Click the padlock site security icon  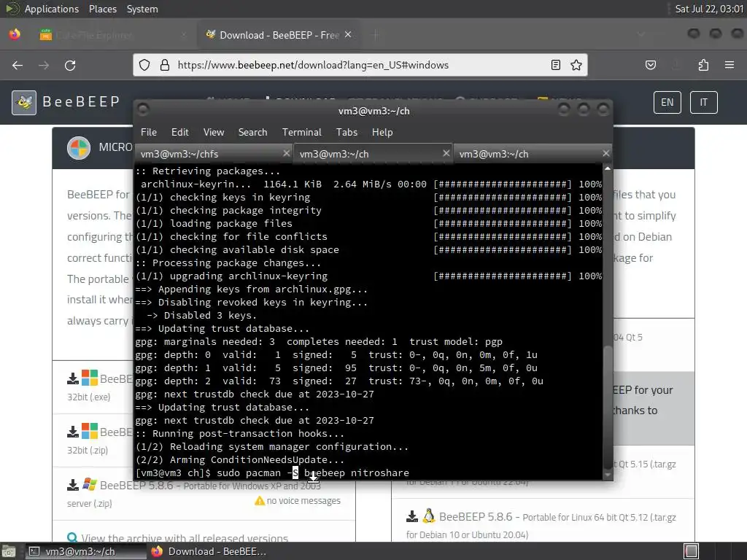coord(165,65)
